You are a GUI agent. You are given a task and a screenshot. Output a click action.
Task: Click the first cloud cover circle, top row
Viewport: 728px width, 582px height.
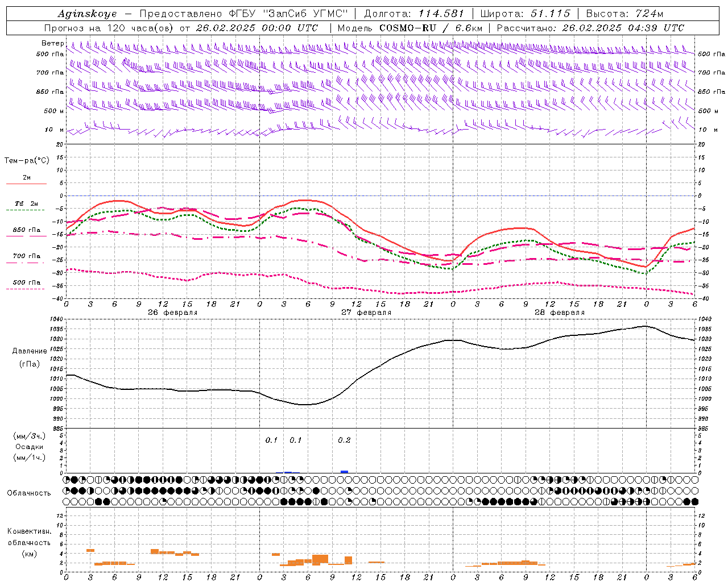point(67,480)
